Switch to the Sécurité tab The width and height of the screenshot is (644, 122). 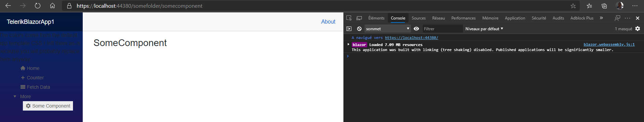(x=539, y=18)
